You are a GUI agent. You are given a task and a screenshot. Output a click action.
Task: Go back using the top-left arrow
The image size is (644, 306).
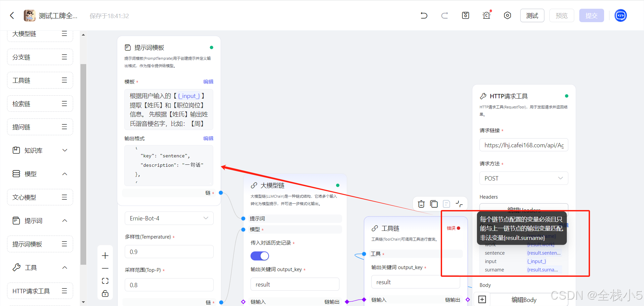pyautogui.click(x=12, y=15)
